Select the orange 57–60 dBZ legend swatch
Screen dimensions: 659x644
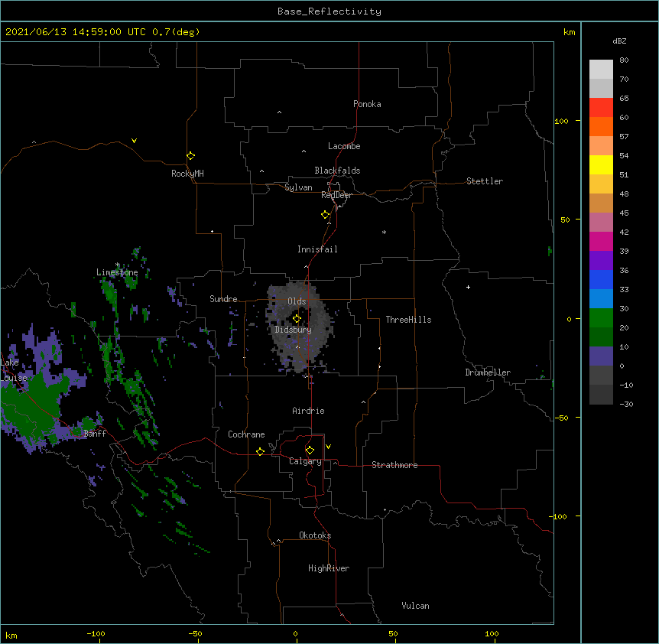601,126
